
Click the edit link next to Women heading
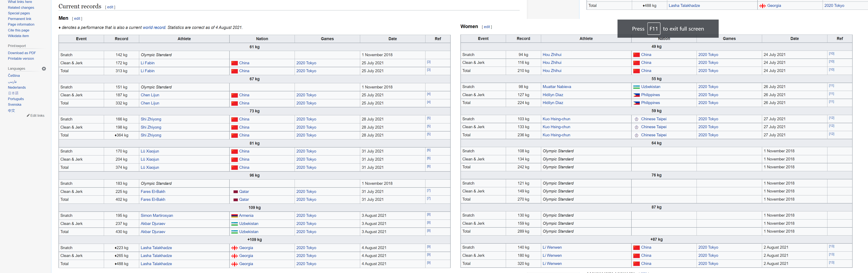pyautogui.click(x=487, y=27)
